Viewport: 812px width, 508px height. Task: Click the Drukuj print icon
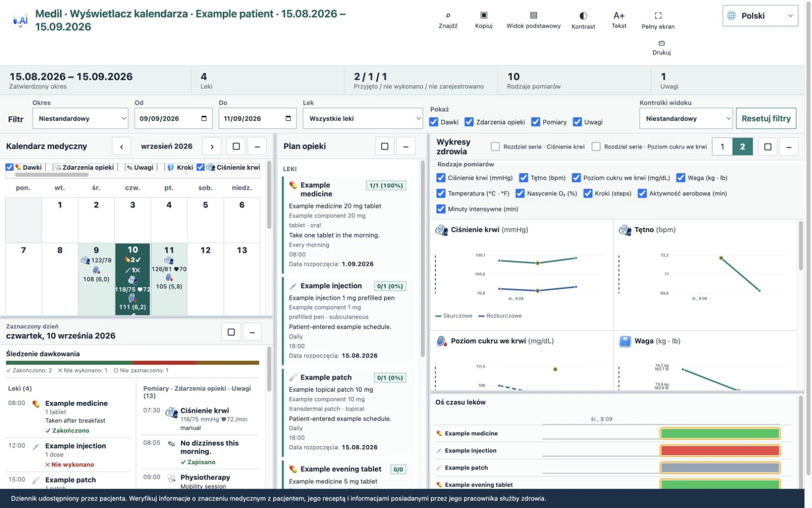pos(661,47)
